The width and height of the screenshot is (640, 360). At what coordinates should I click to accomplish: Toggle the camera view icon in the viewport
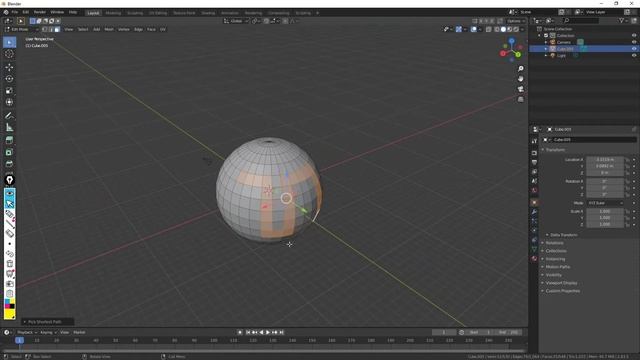point(520,89)
